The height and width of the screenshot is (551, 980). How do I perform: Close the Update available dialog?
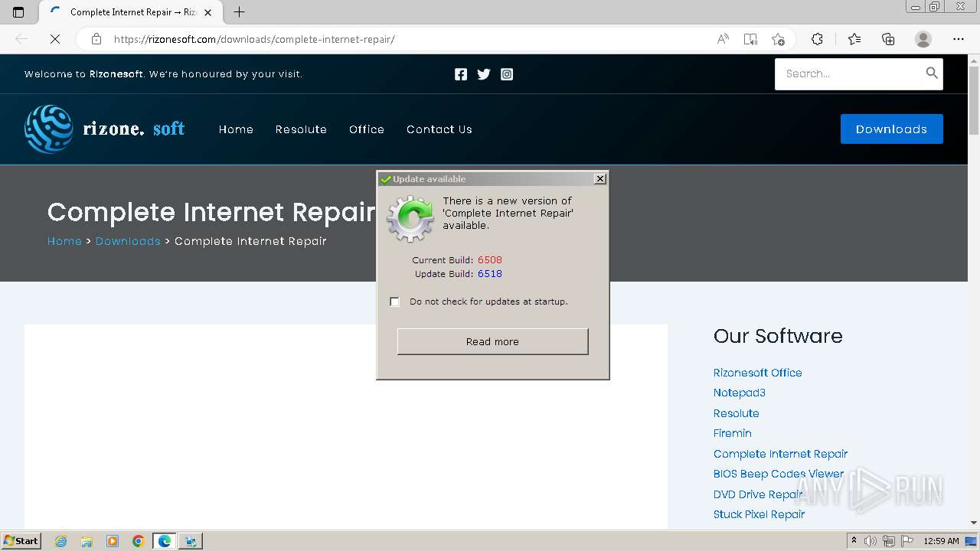[600, 178]
